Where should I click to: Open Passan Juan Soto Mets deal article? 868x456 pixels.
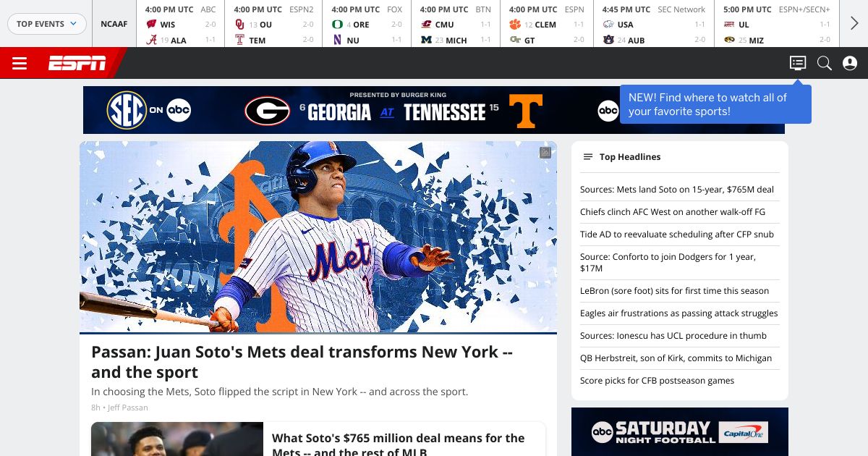point(302,362)
